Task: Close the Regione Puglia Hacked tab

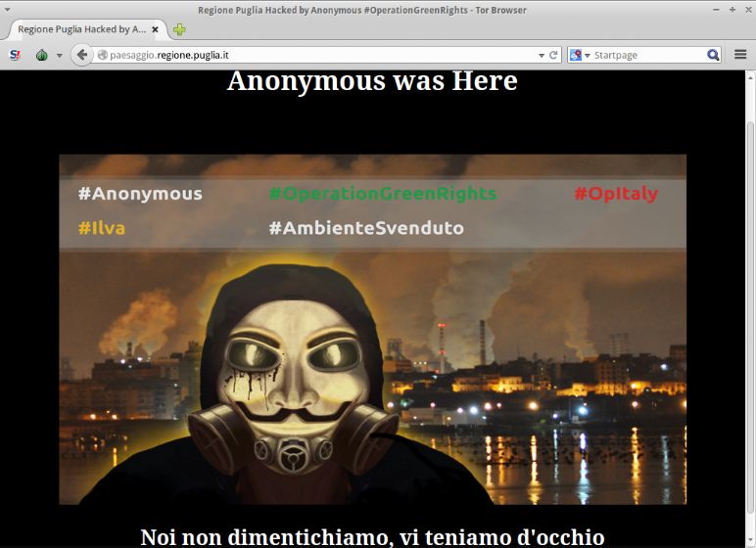Action: coord(156,29)
